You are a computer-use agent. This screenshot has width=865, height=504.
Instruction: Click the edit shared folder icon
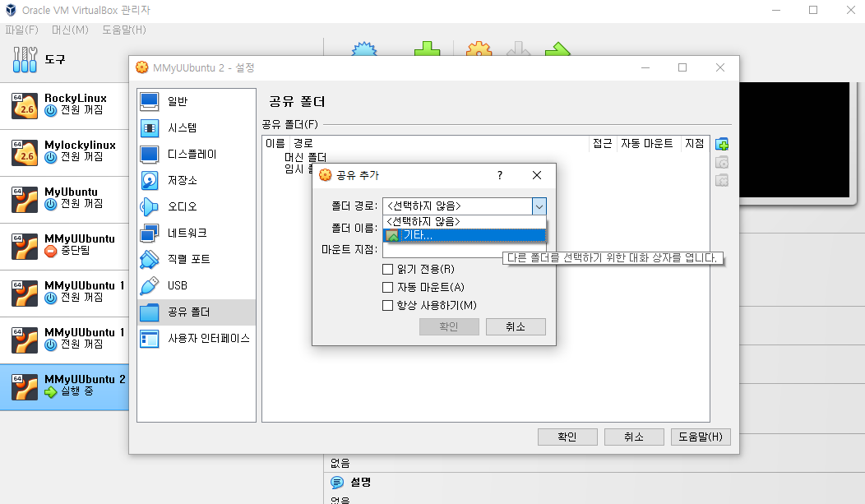point(722,163)
